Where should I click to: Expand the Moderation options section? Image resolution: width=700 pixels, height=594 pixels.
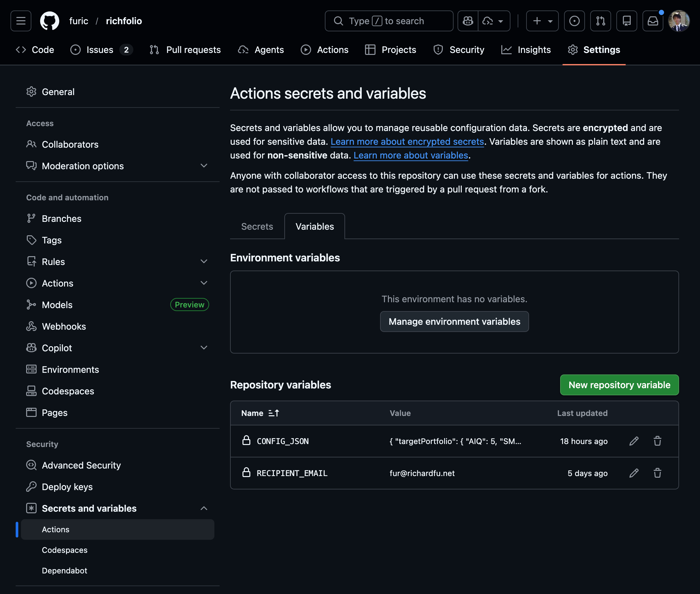click(204, 166)
